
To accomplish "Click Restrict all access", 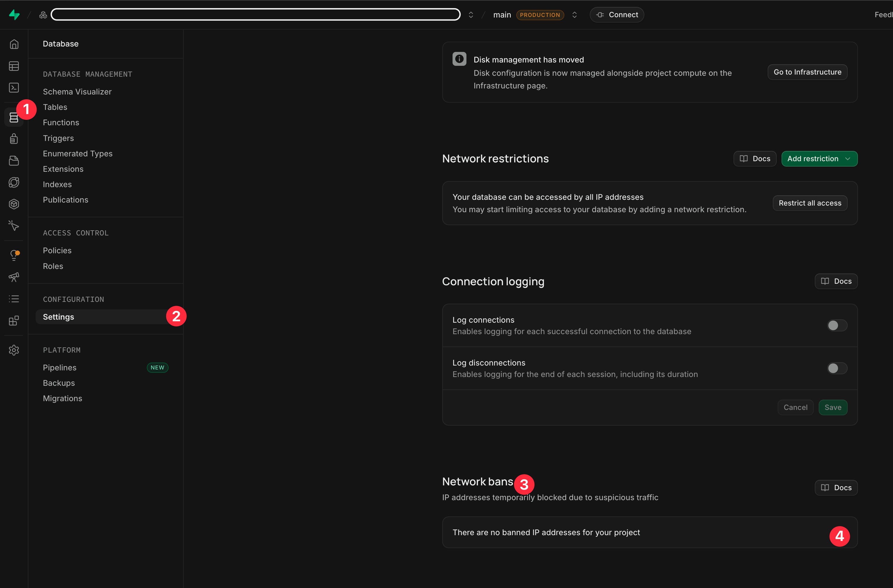I will [810, 203].
